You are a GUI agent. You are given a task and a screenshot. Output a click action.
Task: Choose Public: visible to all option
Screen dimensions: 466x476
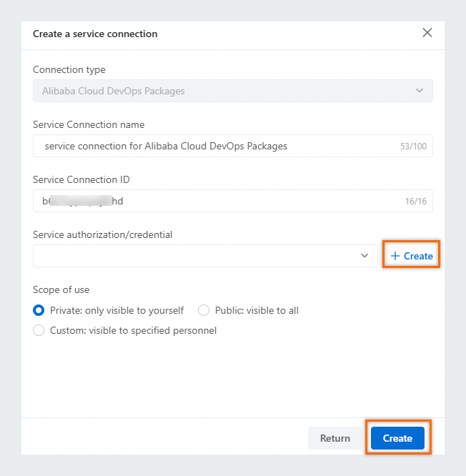[x=204, y=310]
